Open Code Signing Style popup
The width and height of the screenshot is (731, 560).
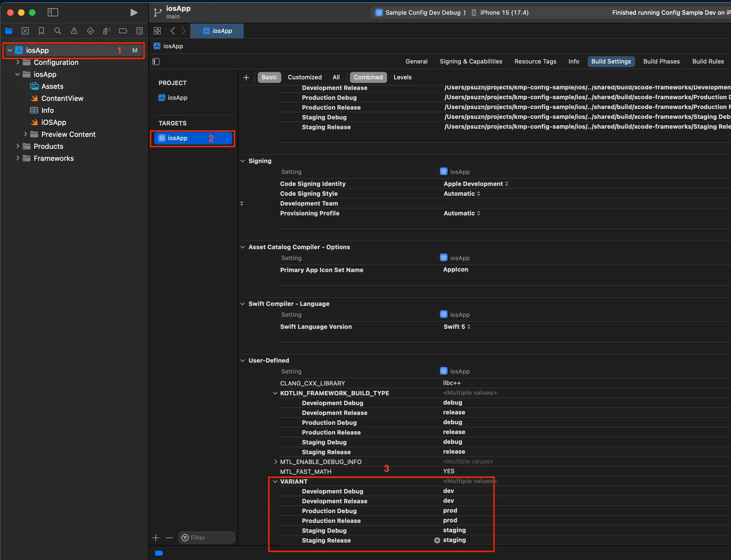coord(462,194)
